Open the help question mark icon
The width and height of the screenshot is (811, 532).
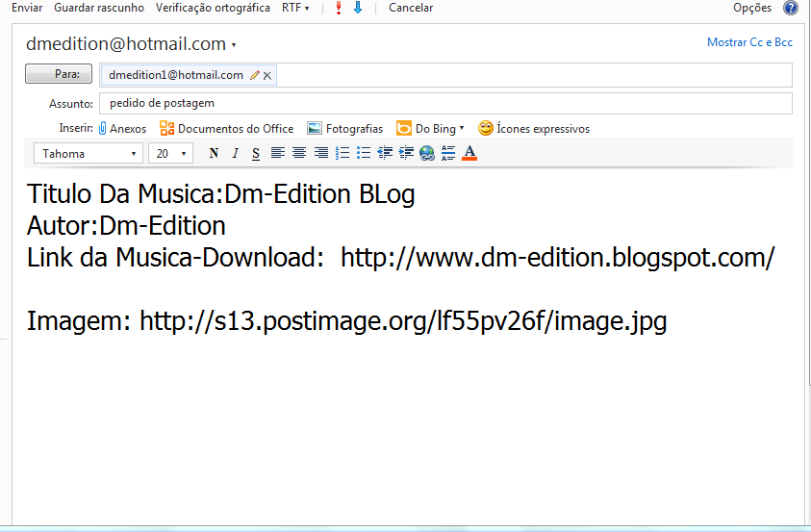[790, 8]
